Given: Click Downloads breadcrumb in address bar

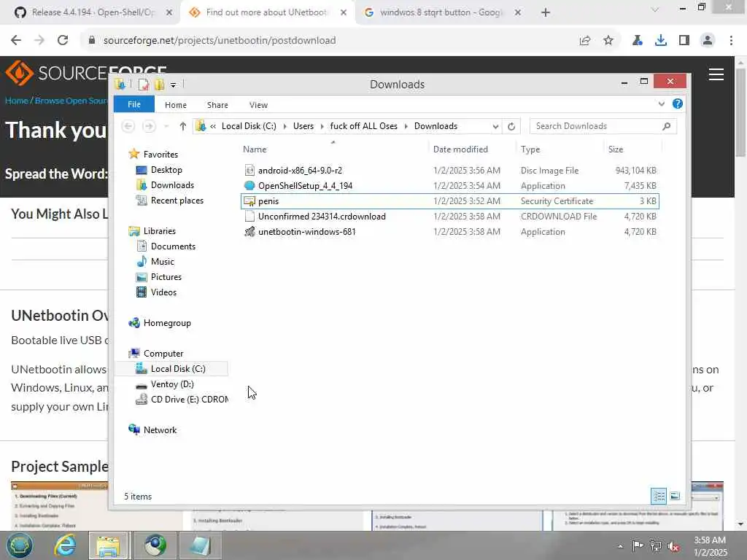Looking at the screenshot, I should [x=436, y=126].
